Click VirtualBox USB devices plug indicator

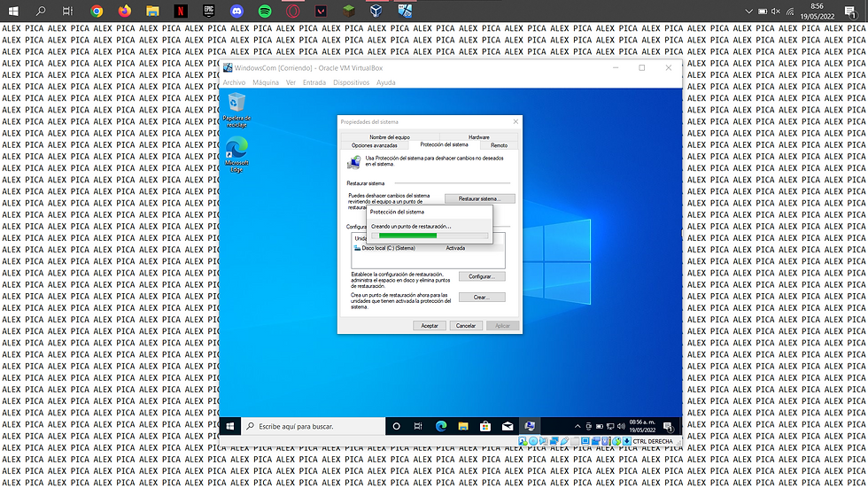pyautogui.click(x=565, y=441)
